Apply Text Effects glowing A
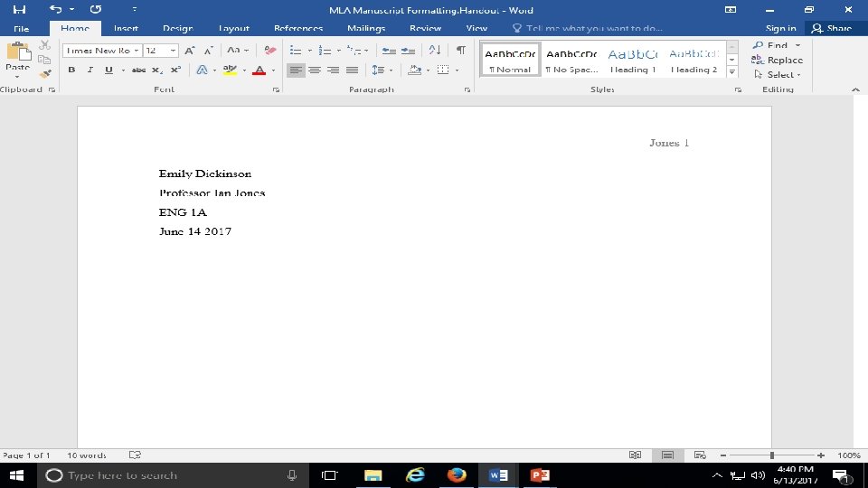 (x=202, y=70)
